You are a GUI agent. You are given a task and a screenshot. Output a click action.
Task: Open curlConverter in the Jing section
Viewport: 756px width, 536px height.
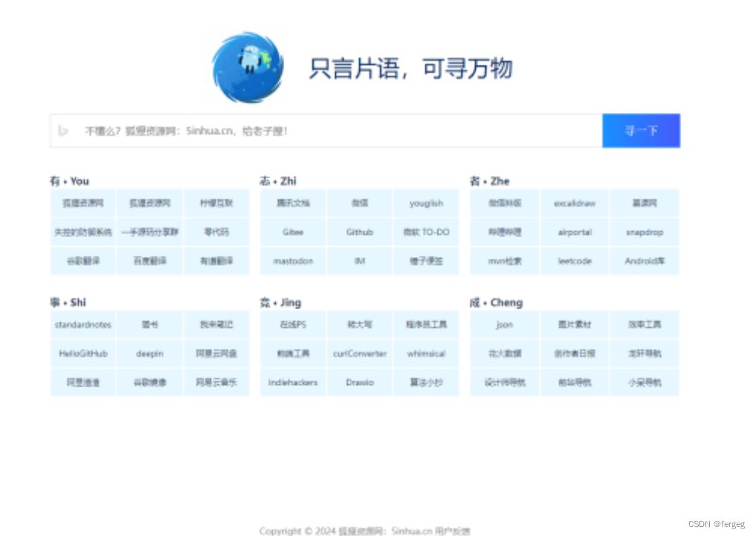(359, 353)
